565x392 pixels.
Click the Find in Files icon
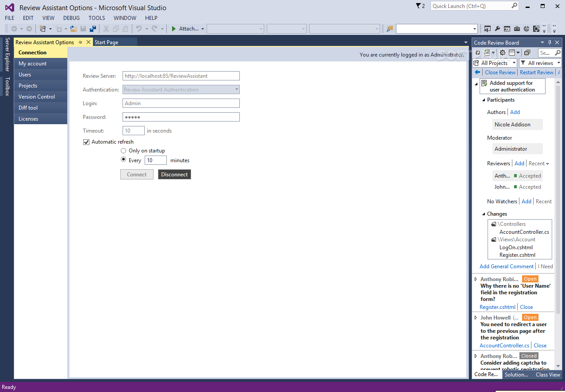coord(389,29)
